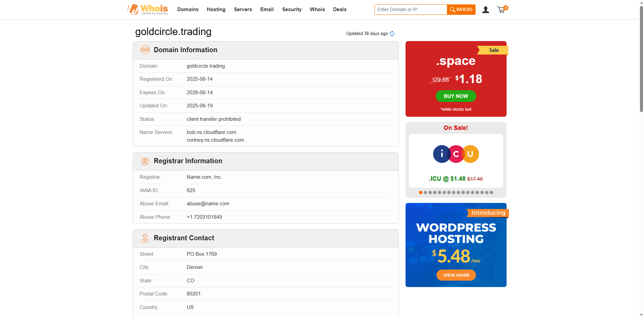Select the last carousel dot
The width and height of the screenshot is (644, 318).
491,192
